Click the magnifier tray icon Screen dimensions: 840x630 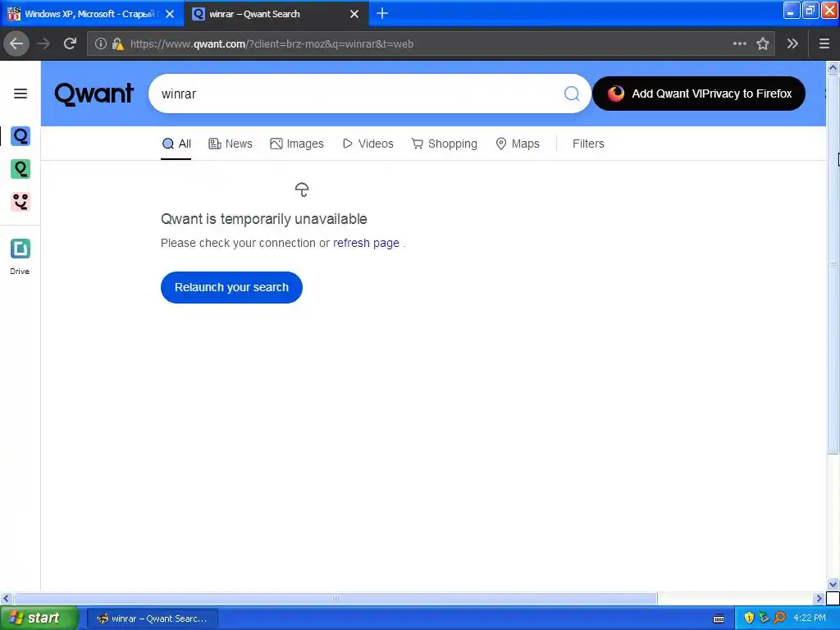[779, 618]
